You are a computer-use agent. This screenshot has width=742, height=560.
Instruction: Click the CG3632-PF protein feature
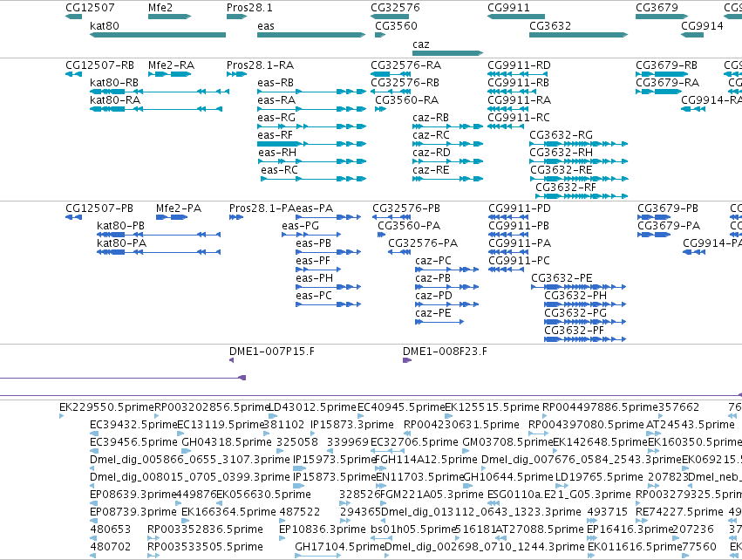(585, 339)
